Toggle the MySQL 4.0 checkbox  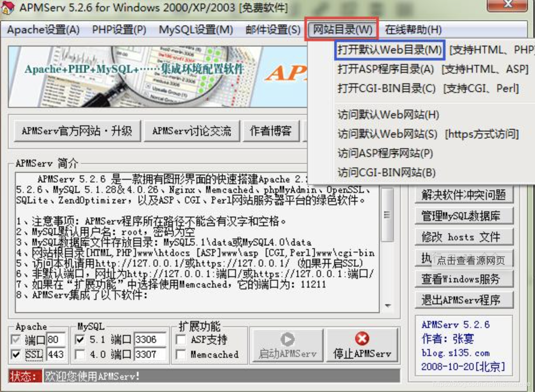80,354
